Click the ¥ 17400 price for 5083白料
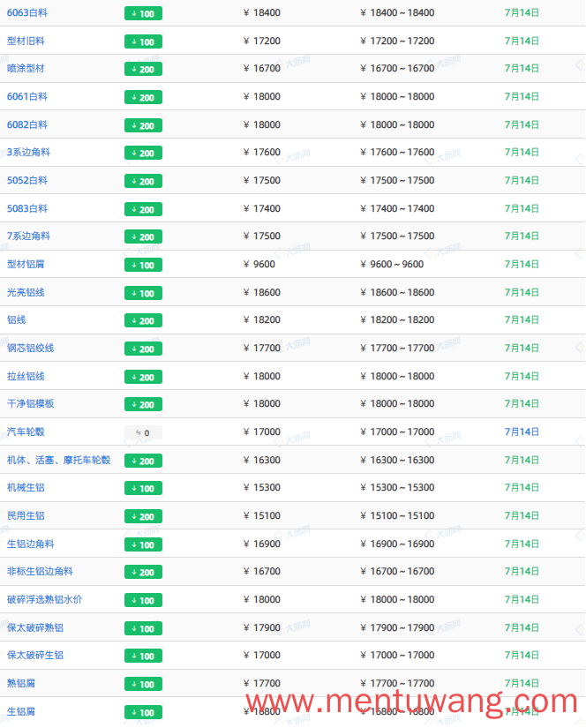Image resolution: width=586 pixels, height=728 pixels. [262, 209]
